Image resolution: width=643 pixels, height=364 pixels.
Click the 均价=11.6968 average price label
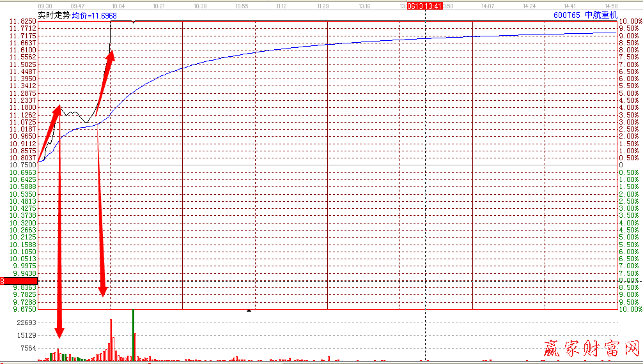click(95, 15)
